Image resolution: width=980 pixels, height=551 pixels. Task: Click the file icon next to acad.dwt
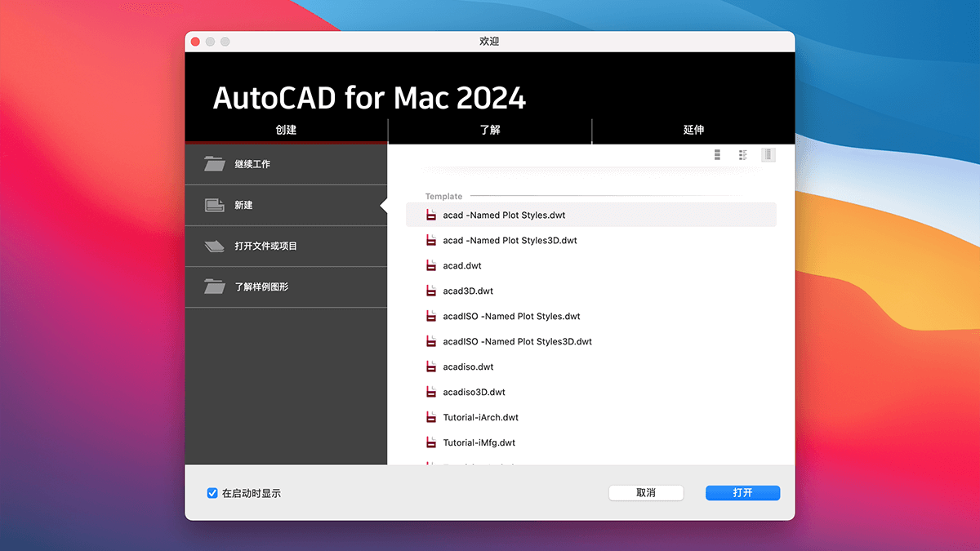click(x=431, y=266)
